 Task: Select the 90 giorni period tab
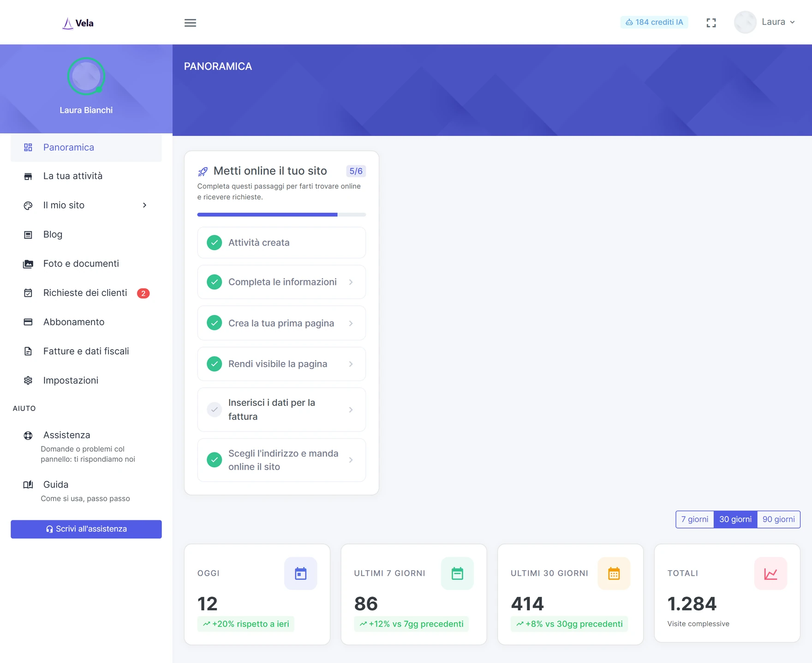(778, 519)
